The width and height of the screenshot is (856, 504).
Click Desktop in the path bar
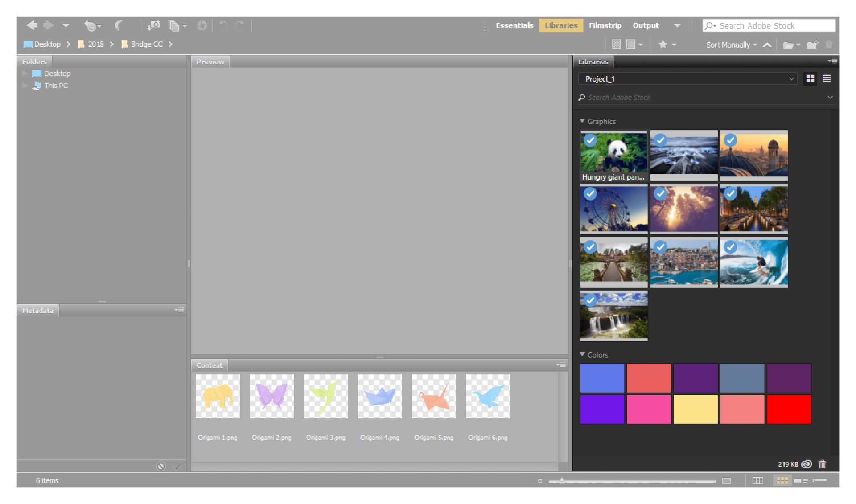(x=42, y=44)
